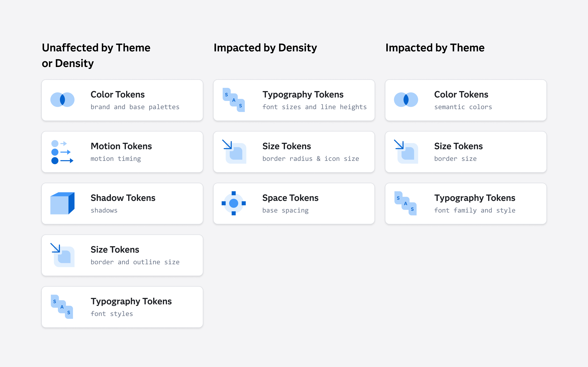This screenshot has width=588, height=367.
Task: Select the Size Tokens icon under Impacted by Density
Action: pyautogui.click(x=233, y=152)
